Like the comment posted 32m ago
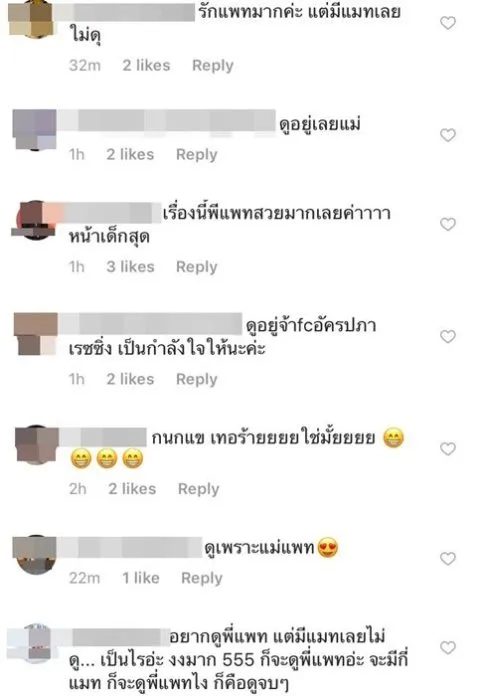Viewport: 484px width, 696px height. click(448, 23)
